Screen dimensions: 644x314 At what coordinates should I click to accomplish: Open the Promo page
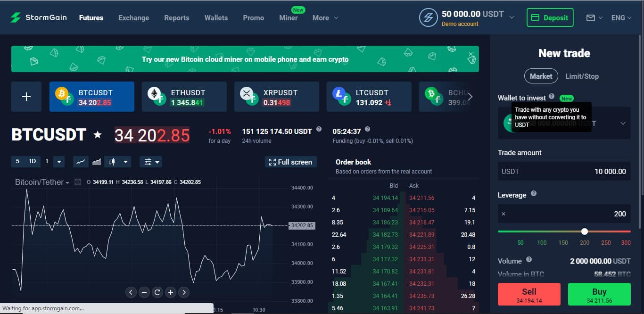pos(253,18)
